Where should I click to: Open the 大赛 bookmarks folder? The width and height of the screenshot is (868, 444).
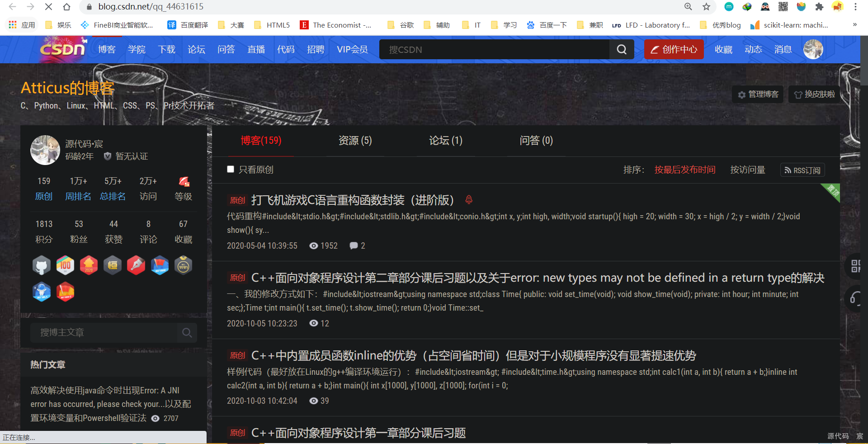tap(231, 25)
